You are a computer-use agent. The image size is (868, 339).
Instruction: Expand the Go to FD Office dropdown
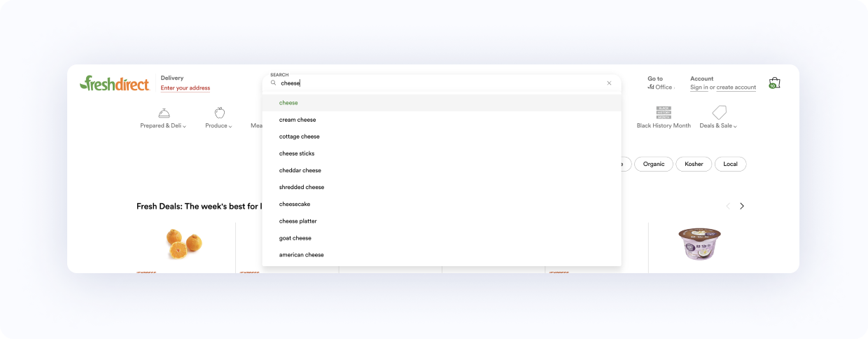pyautogui.click(x=661, y=88)
